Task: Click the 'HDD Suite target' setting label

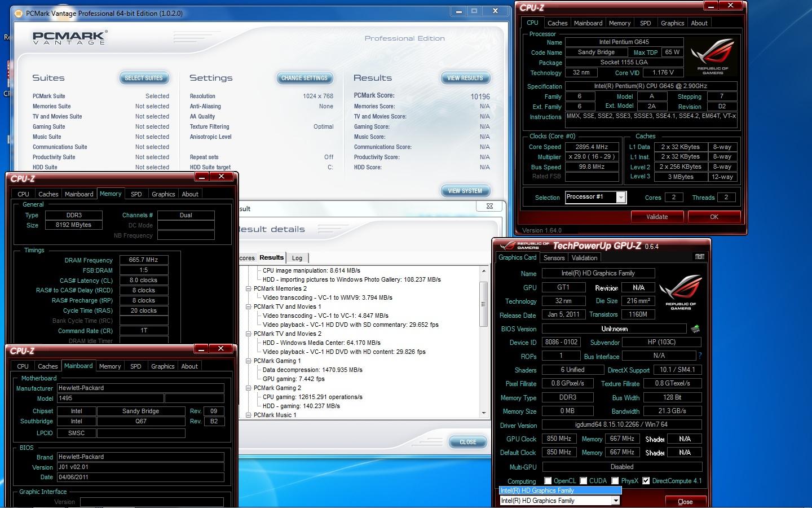Action: [x=210, y=167]
